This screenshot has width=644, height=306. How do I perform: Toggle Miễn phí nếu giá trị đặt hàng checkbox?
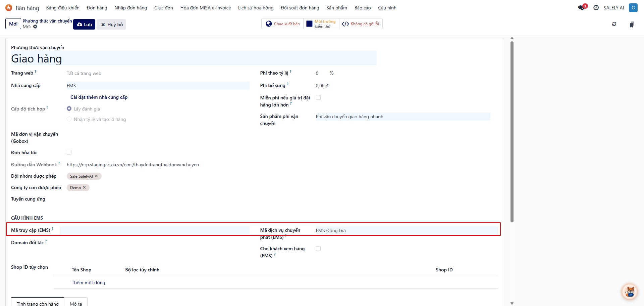[x=318, y=98]
